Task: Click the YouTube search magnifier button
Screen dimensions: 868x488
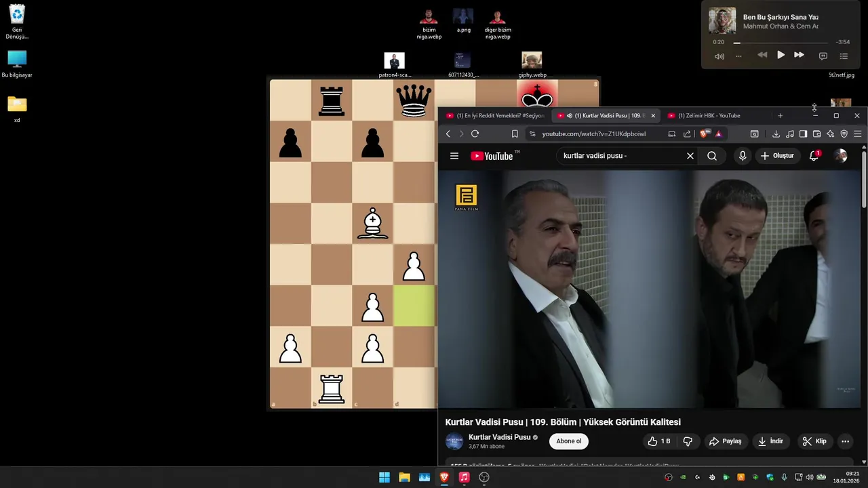Action: click(712, 156)
